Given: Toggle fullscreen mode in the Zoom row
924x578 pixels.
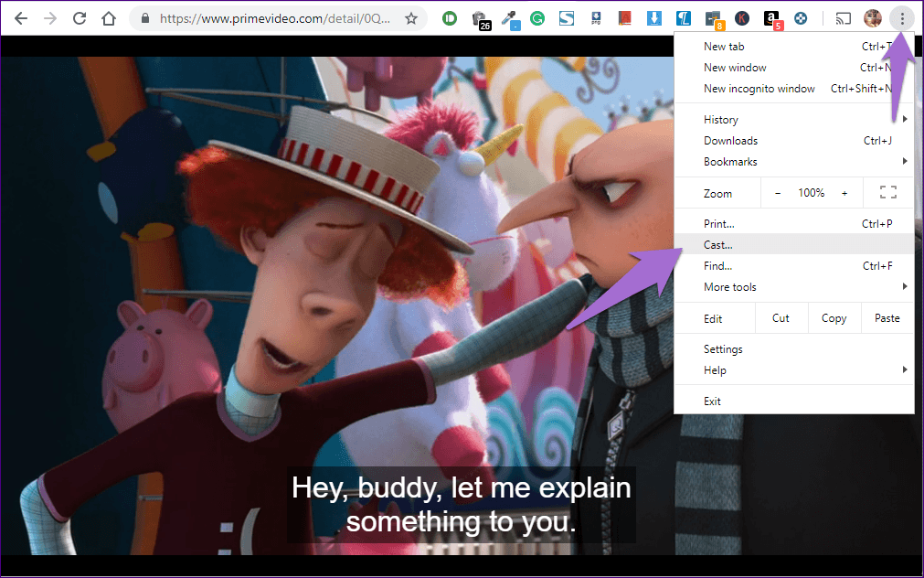Looking at the screenshot, I should coord(887,193).
